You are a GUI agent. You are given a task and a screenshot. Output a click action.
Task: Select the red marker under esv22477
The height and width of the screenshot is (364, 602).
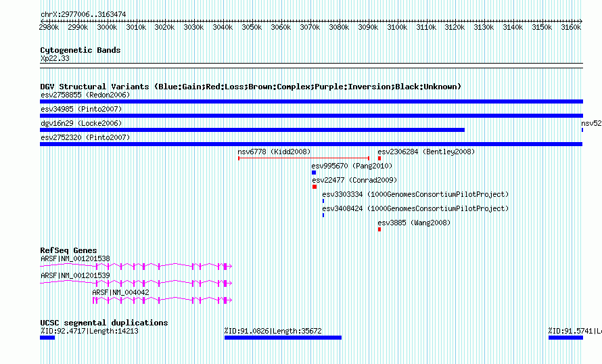point(315,187)
